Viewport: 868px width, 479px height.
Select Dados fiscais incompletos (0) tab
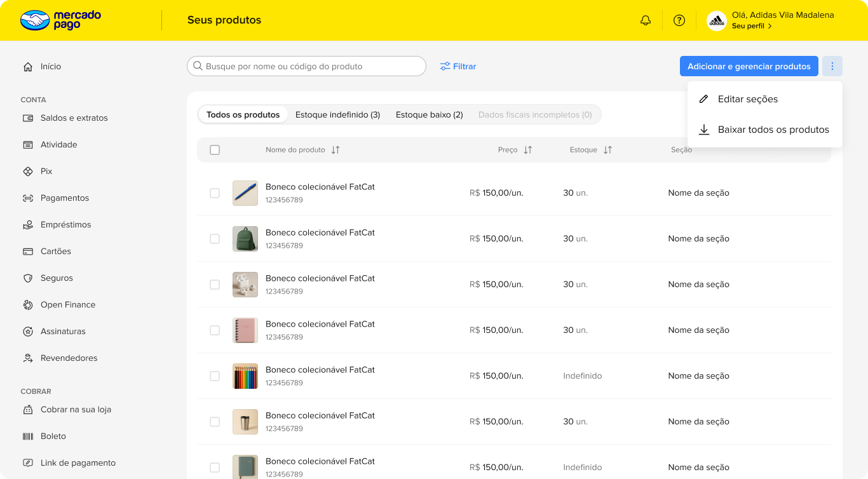(x=535, y=115)
